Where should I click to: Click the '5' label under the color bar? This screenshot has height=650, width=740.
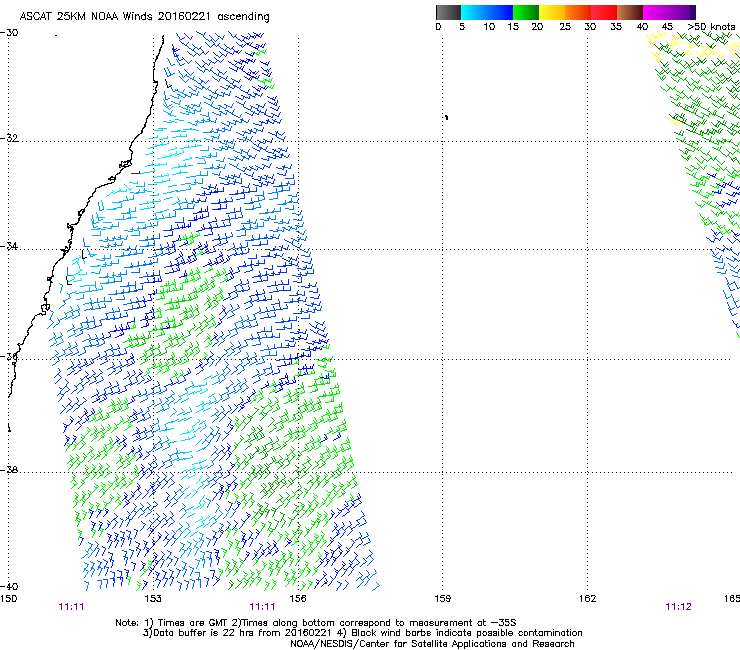pyautogui.click(x=462, y=27)
